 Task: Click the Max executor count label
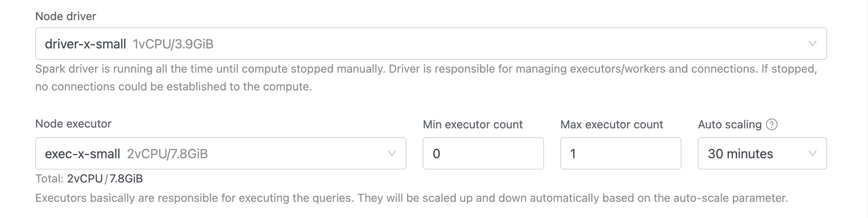coord(612,124)
